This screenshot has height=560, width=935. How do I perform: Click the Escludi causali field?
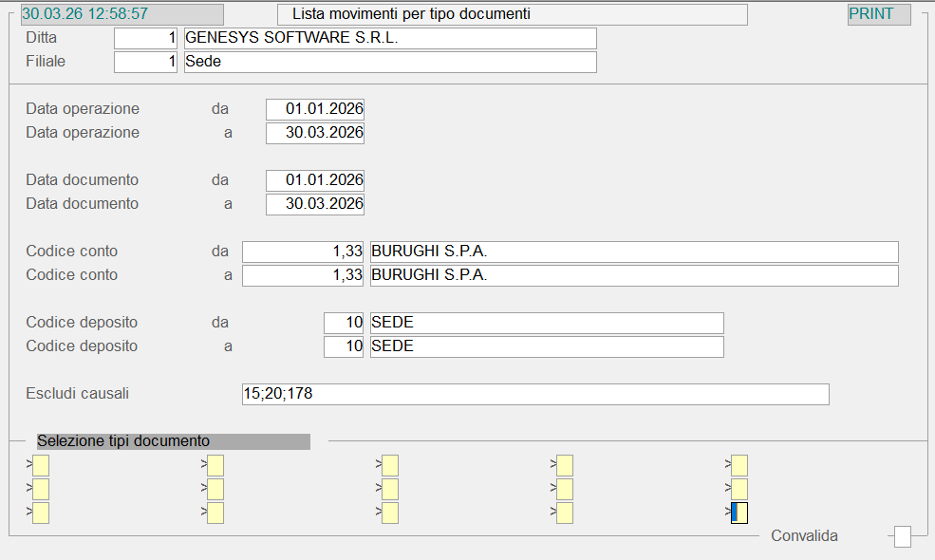pos(535,394)
